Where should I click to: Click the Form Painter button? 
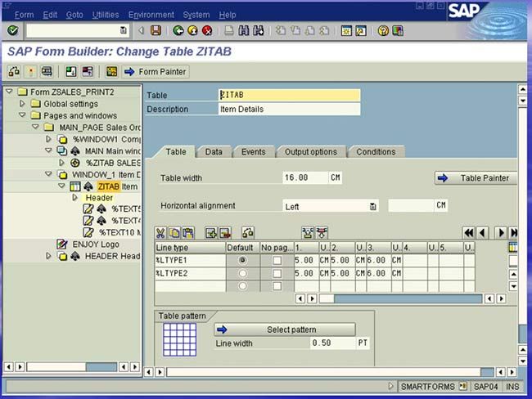coord(156,72)
